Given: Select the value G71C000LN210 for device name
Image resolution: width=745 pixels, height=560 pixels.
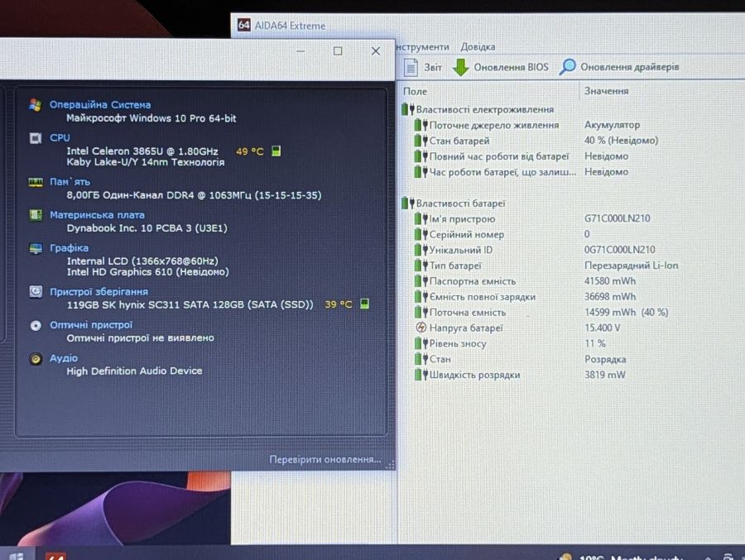Looking at the screenshot, I should click(618, 218).
